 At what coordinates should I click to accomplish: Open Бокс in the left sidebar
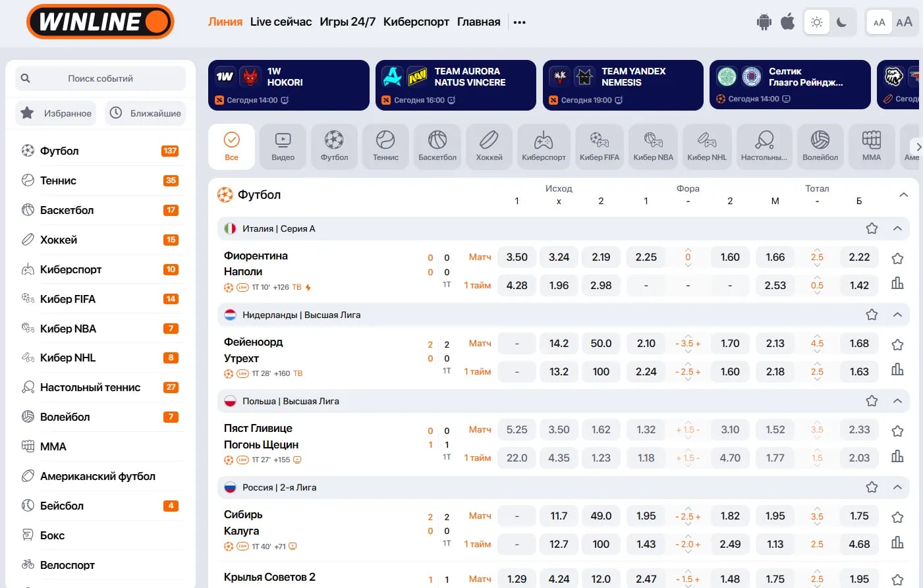100,535
